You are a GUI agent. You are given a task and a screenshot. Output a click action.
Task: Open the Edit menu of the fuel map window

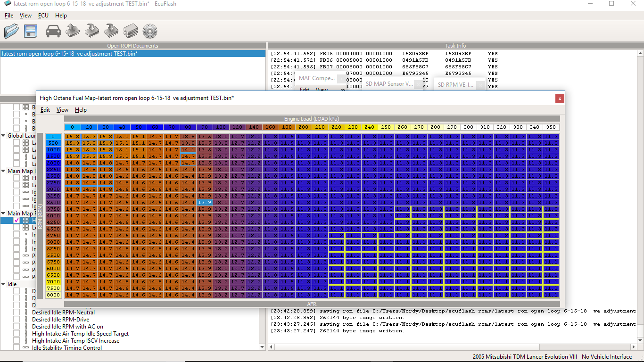45,110
